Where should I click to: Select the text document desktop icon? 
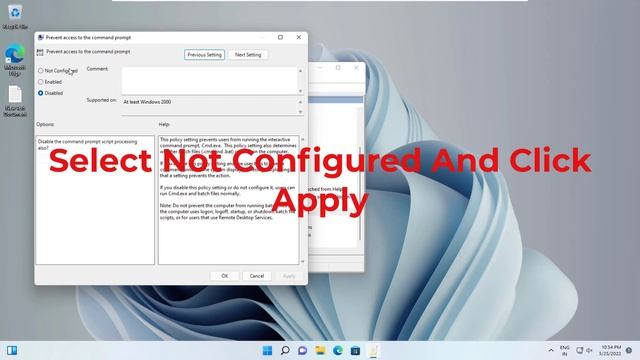(15, 101)
